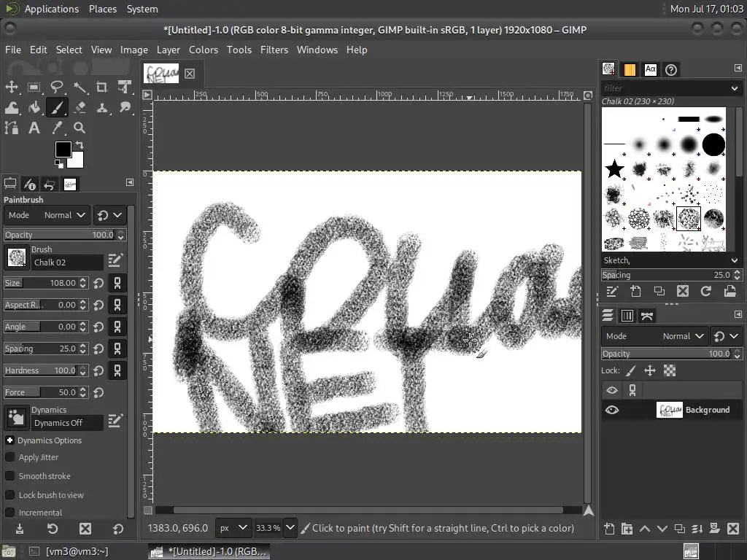Open the File menu
747x560 pixels.
pos(13,50)
